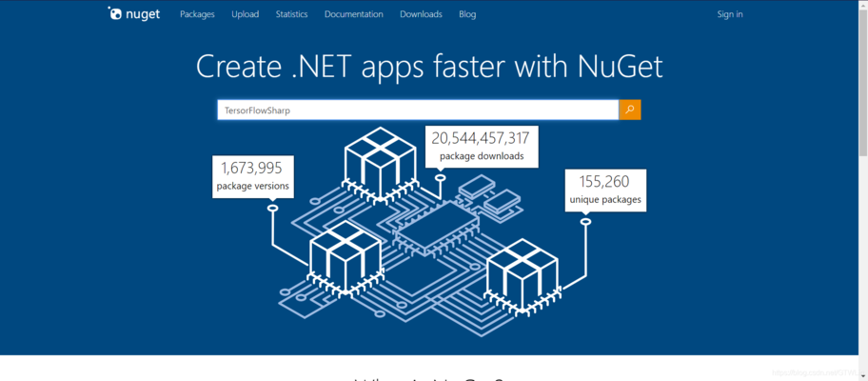Image resolution: width=868 pixels, height=381 pixels.
Task: Open the Packages menu item
Action: tap(197, 14)
